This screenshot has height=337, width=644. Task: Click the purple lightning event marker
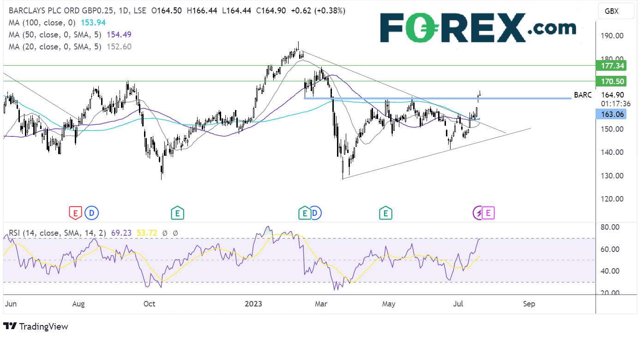tap(479, 213)
